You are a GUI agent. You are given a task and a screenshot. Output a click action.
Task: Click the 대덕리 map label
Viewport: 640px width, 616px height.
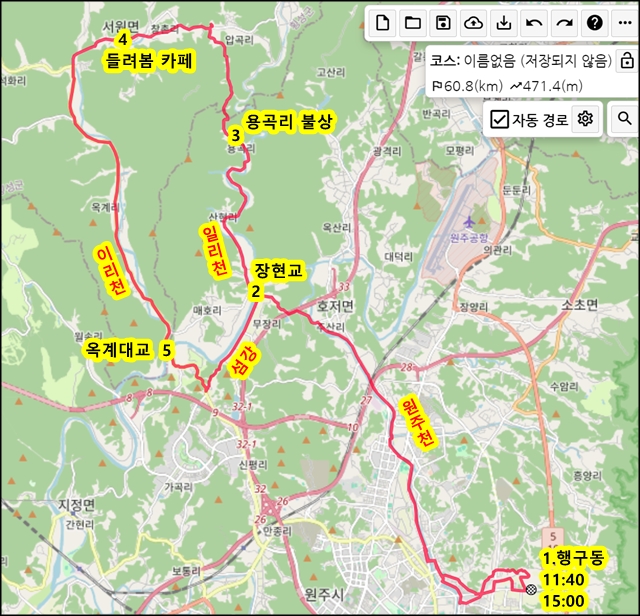tap(399, 257)
